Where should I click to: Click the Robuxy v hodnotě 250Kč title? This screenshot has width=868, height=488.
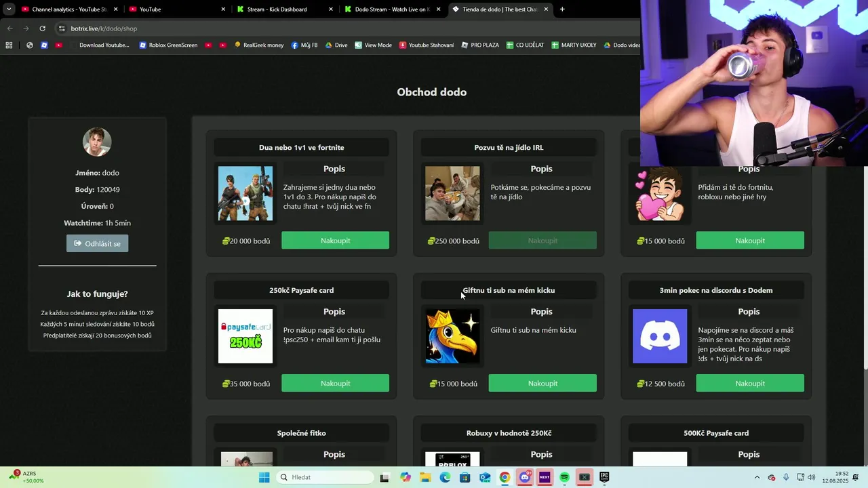coord(509,433)
